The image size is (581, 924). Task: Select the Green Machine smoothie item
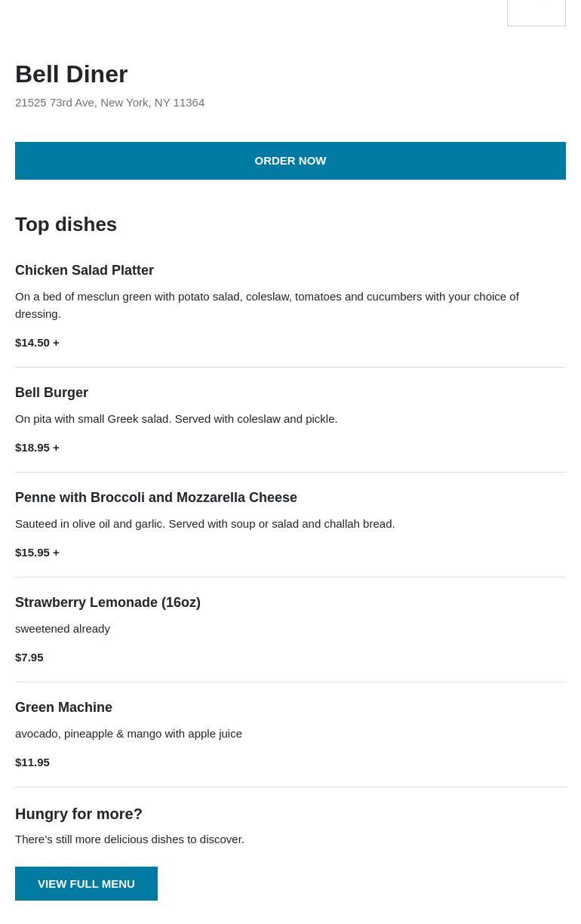point(63,707)
